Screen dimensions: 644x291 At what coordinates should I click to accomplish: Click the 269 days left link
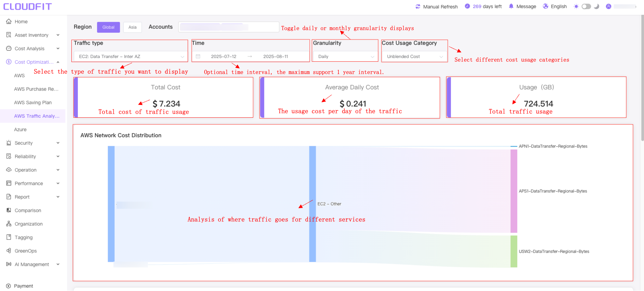[x=487, y=6]
